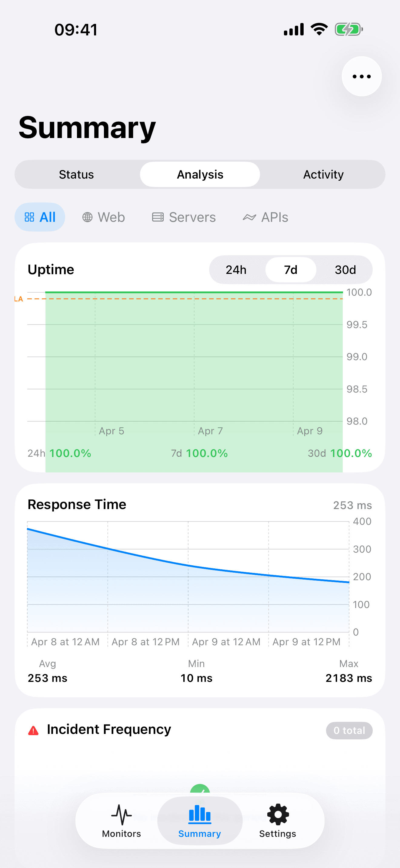Select the All grid filter icon
400x868 pixels.
coord(30,217)
